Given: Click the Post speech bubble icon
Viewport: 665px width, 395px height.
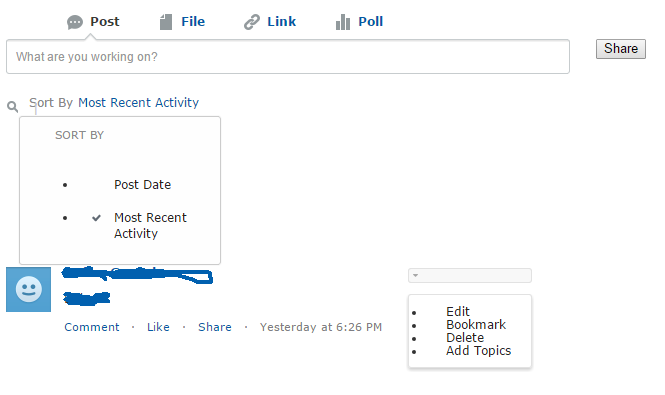Looking at the screenshot, I should pos(75,22).
